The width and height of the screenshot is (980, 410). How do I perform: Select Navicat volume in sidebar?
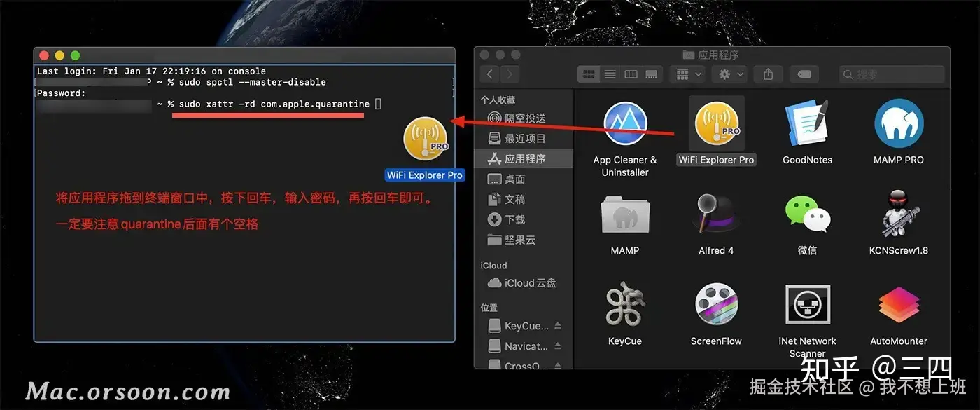pyautogui.click(x=518, y=346)
